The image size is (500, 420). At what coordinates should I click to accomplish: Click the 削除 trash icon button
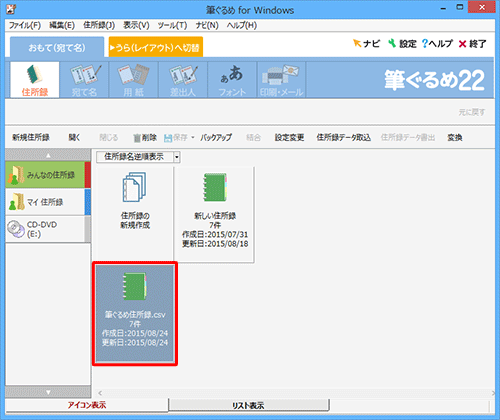(145, 137)
